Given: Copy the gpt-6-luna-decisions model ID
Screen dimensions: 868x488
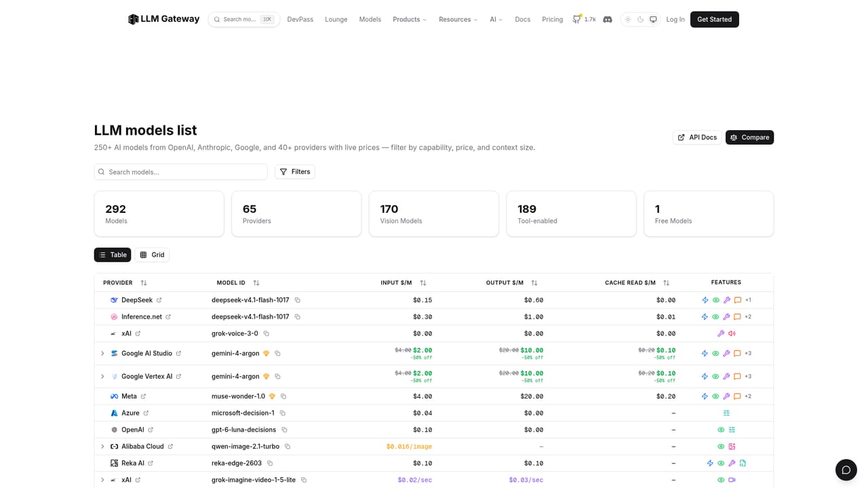Looking at the screenshot, I should (x=285, y=430).
